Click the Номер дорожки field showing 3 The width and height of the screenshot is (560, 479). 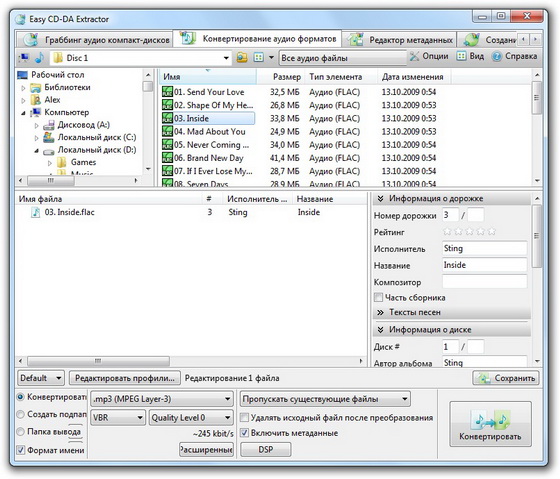pos(450,215)
